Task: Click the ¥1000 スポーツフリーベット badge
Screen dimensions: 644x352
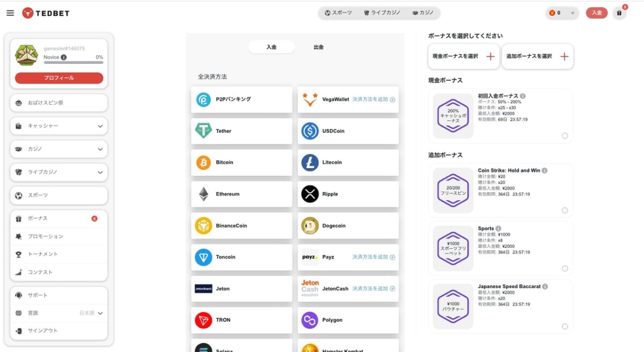Action: tap(453, 248)
